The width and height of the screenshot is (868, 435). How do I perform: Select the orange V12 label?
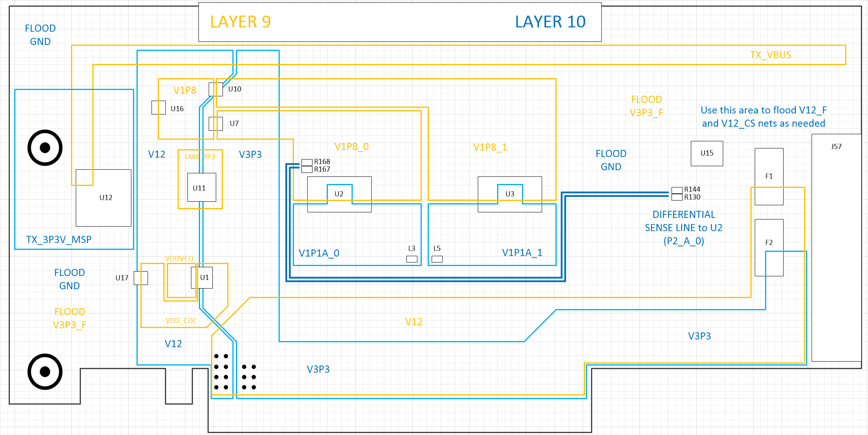point(414,322)
